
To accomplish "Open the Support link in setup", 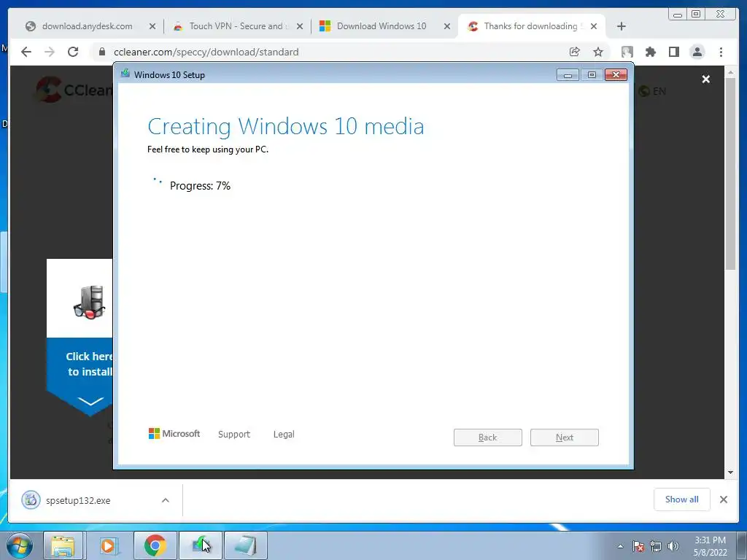I will click(x=234, y=435).
